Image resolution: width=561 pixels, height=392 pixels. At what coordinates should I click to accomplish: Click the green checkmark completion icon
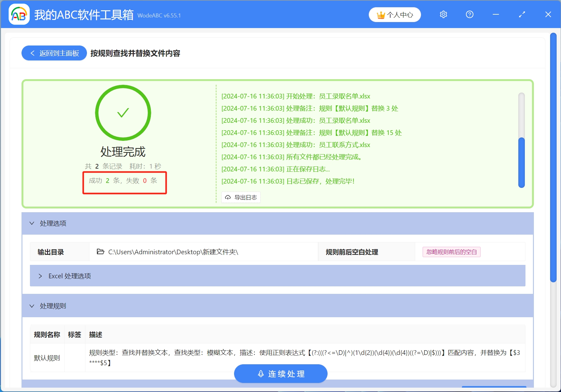click(122, 113)
